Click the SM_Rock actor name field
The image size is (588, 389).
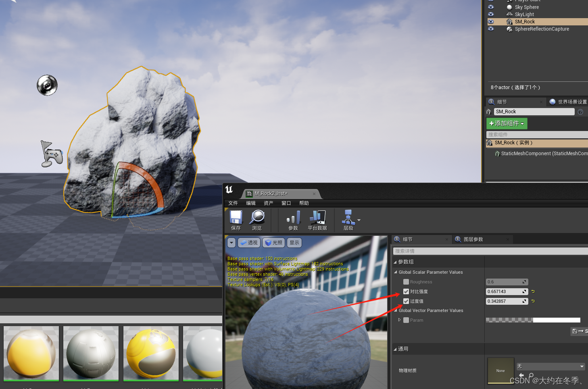tap(534, 112)
